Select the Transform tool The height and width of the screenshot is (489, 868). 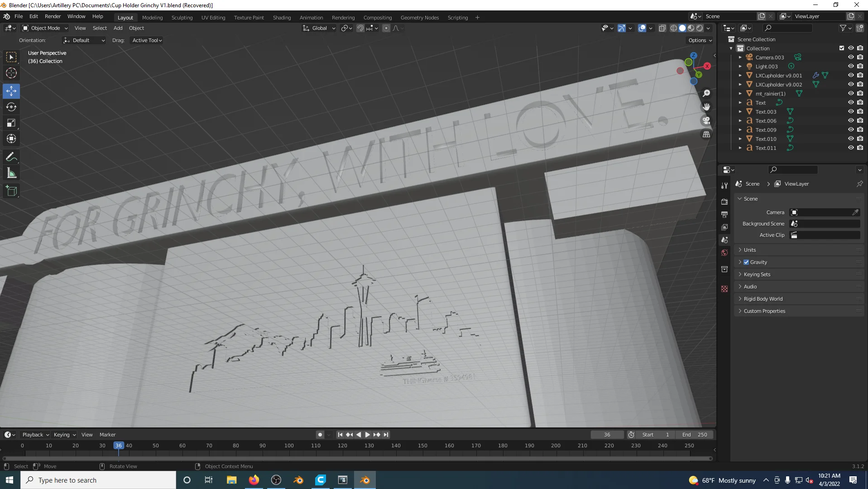pyautogui.click(x=11, y=139)
